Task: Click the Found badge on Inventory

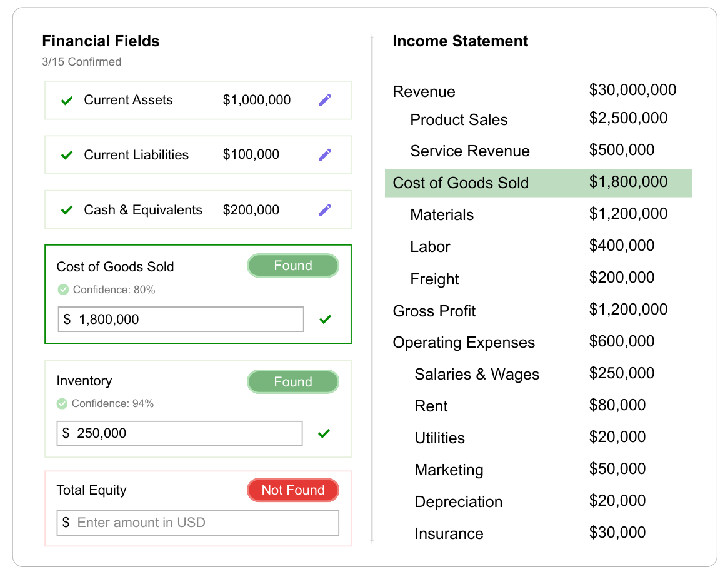Action: tap(293, 382)
